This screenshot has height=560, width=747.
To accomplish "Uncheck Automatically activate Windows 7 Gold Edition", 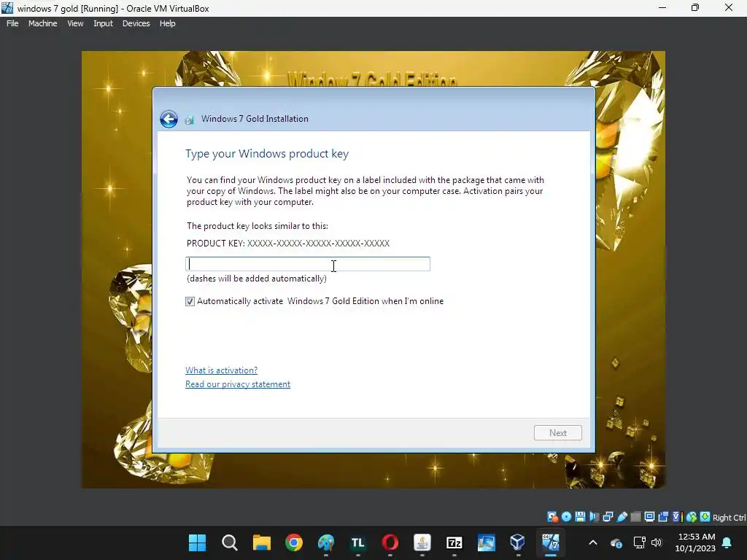I will coord(190,301).
